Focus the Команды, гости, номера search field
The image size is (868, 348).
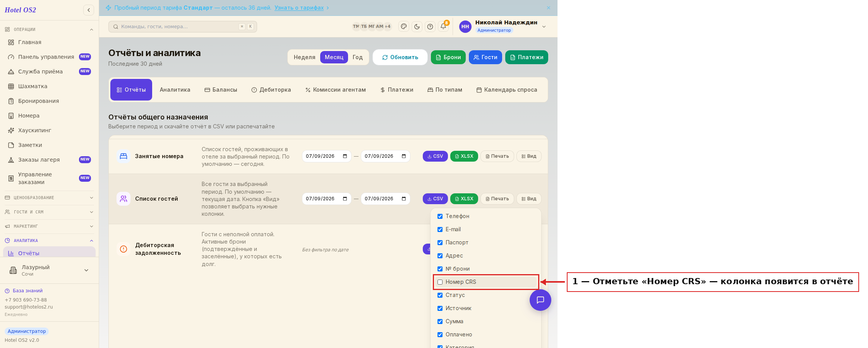(x=183, y=27)
